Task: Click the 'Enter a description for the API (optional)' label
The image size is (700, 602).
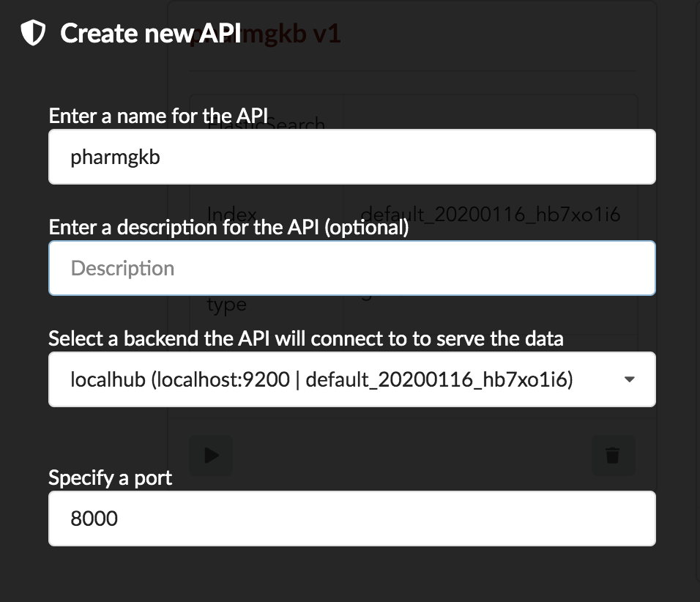Action: pyautogui.click(x=228, y=227)
